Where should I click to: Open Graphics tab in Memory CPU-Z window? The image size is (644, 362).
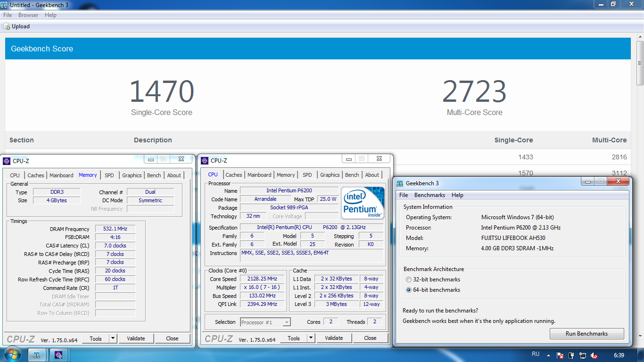[132, 175]
